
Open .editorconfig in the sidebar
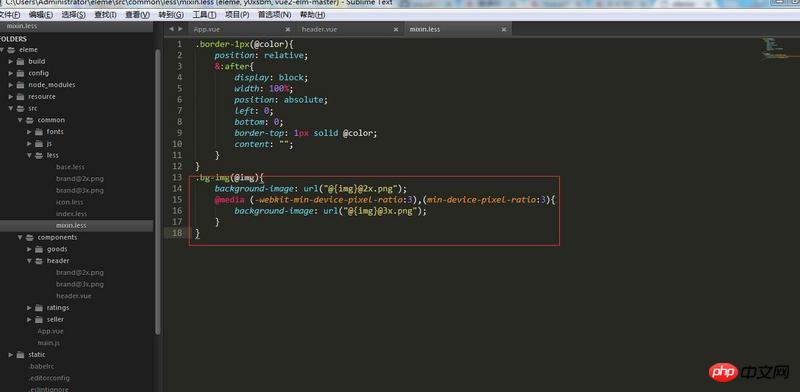coord(49,379)
